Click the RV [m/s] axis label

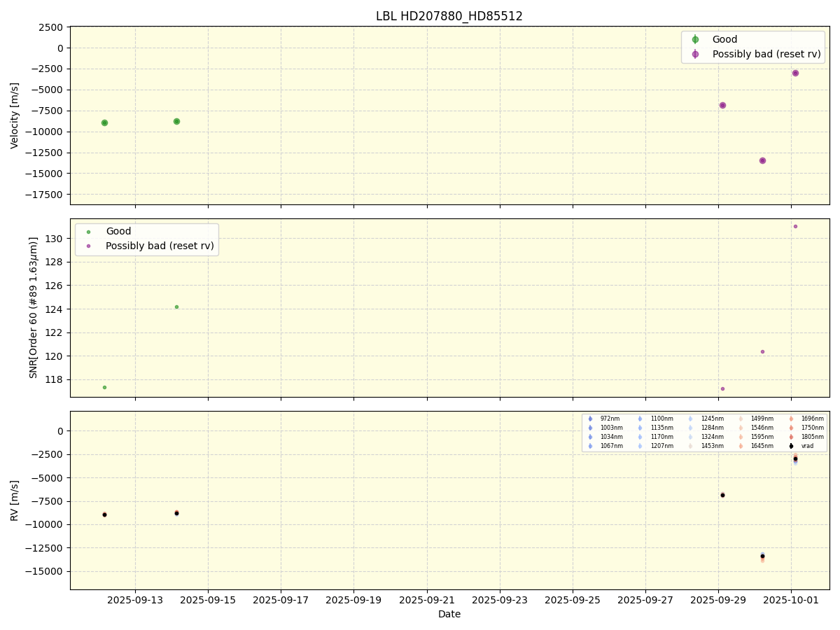point(15,500)
